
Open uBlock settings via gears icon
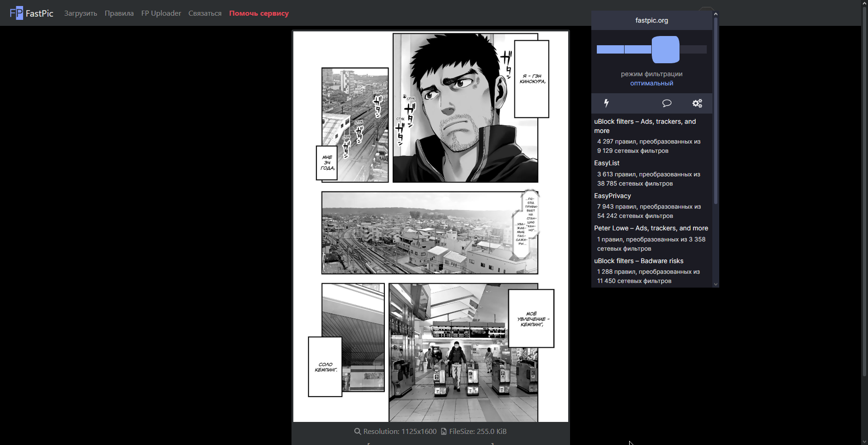point(697,103)
